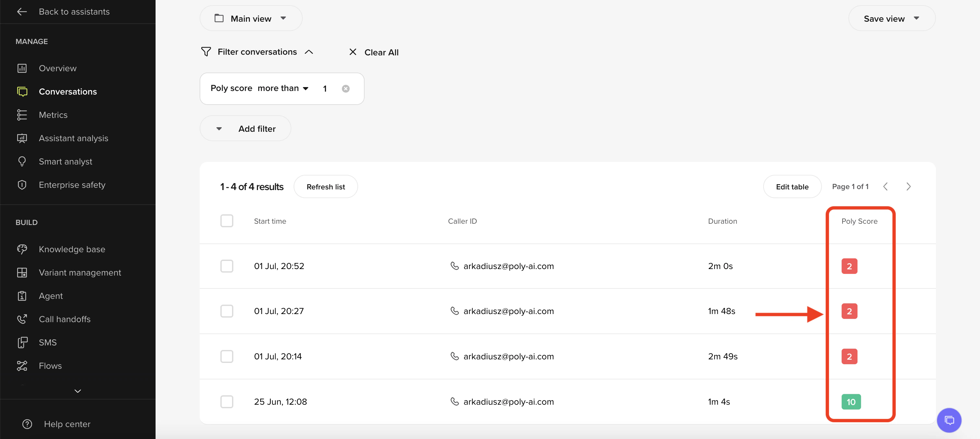
Task: Open the 'more than' operator dropdown
Action: (x=283, y=89)
